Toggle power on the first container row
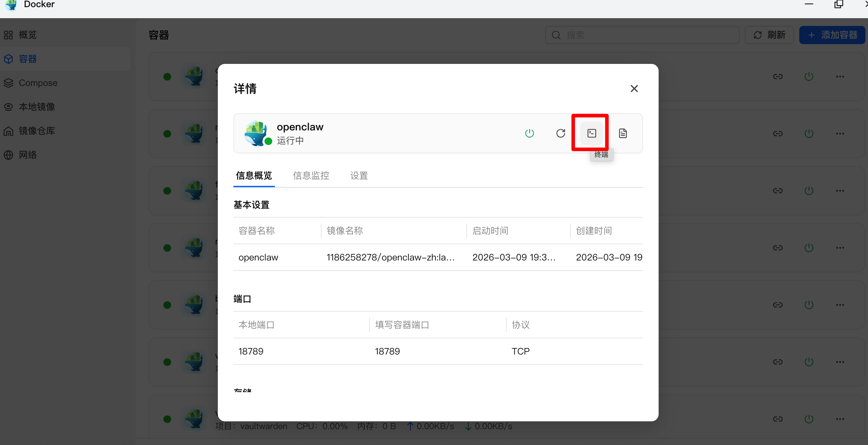 [x=809, y=77]
